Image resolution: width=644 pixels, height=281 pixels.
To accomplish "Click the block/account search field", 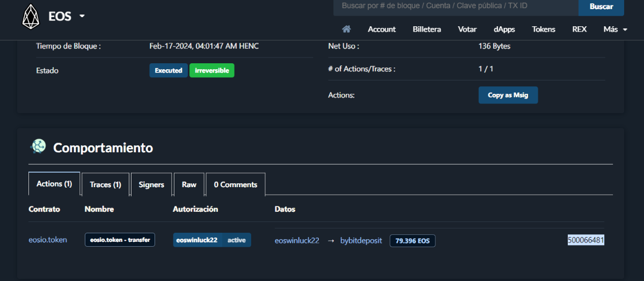I will pyautogui.click(x=456, y=6).
